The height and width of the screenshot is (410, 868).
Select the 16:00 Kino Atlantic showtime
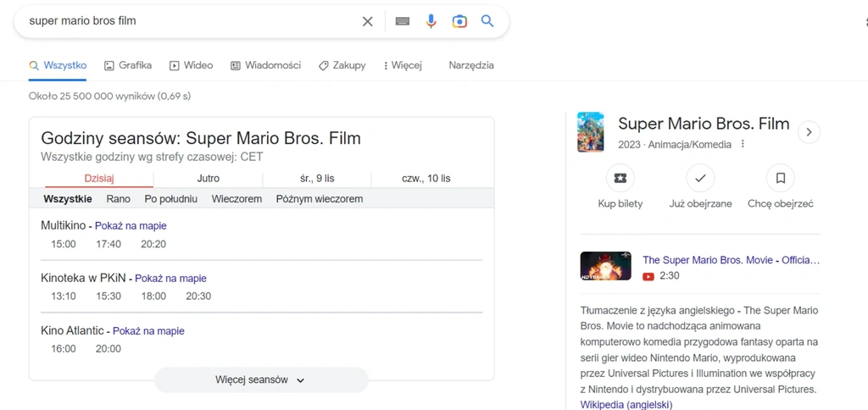(63, 348)
